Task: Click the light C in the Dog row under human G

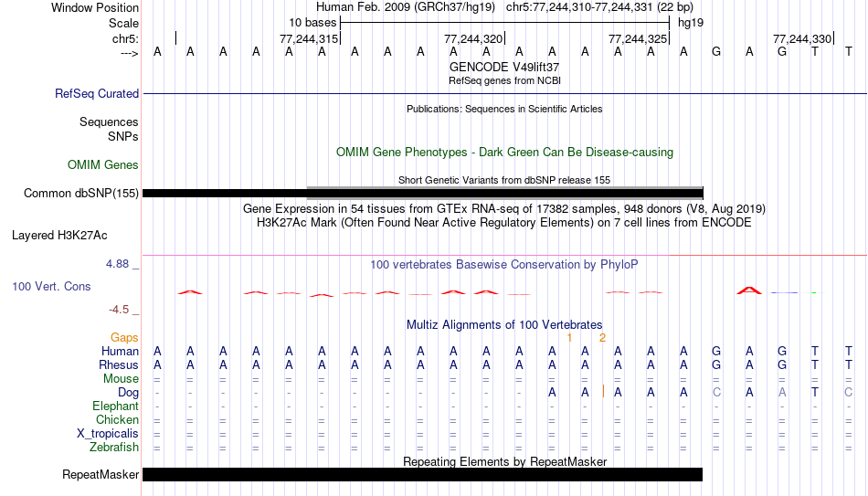Action: pyautogui.click(x=717, y=393)
